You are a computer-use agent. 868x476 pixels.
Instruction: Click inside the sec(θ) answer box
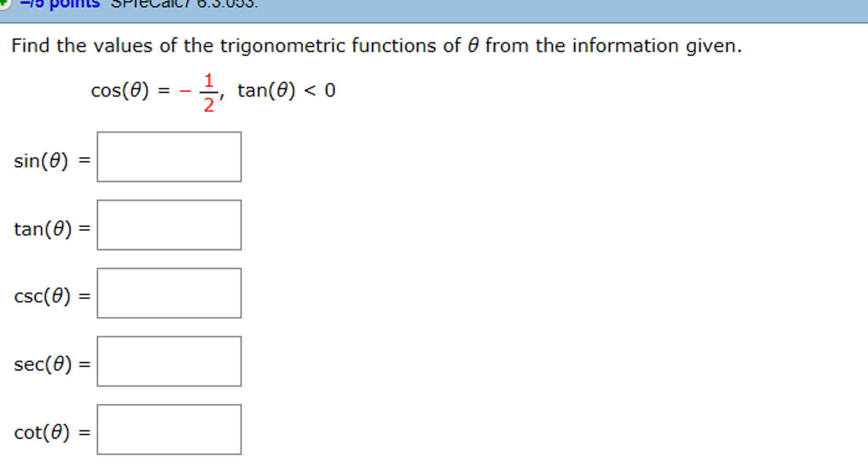pos(169,361)
